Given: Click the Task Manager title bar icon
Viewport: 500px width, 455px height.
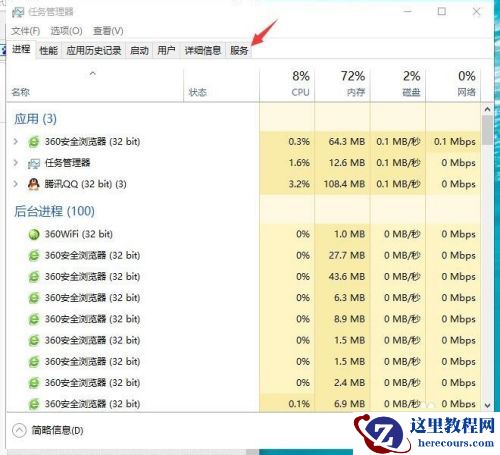Looking at the screenshot, I should [18, 12].
